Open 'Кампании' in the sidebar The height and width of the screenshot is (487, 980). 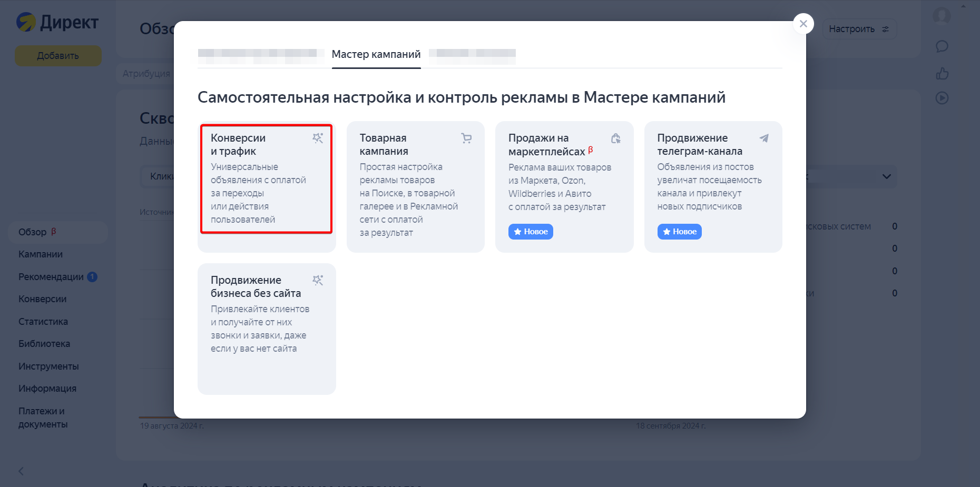pos(41,254)
